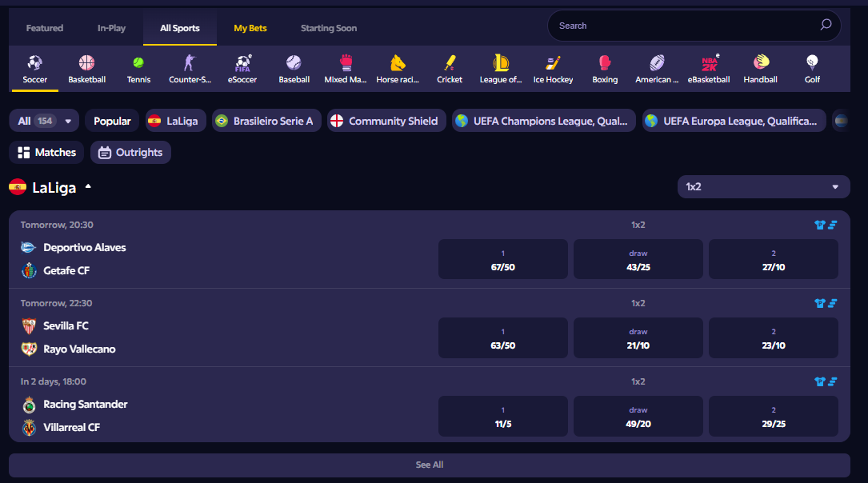Filter by LaLiga chip
Viewport: 868px width, 483px height.
point(175,121)
